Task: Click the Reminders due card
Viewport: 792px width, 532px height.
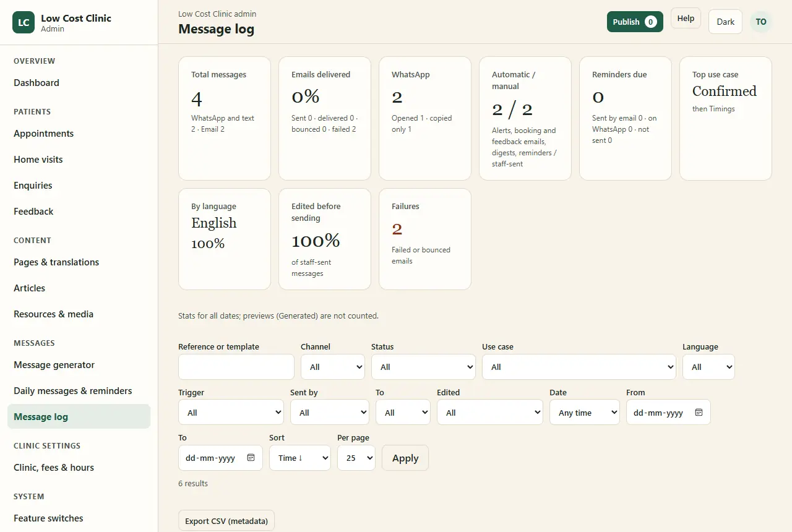Action: click(x=626, y=119)
